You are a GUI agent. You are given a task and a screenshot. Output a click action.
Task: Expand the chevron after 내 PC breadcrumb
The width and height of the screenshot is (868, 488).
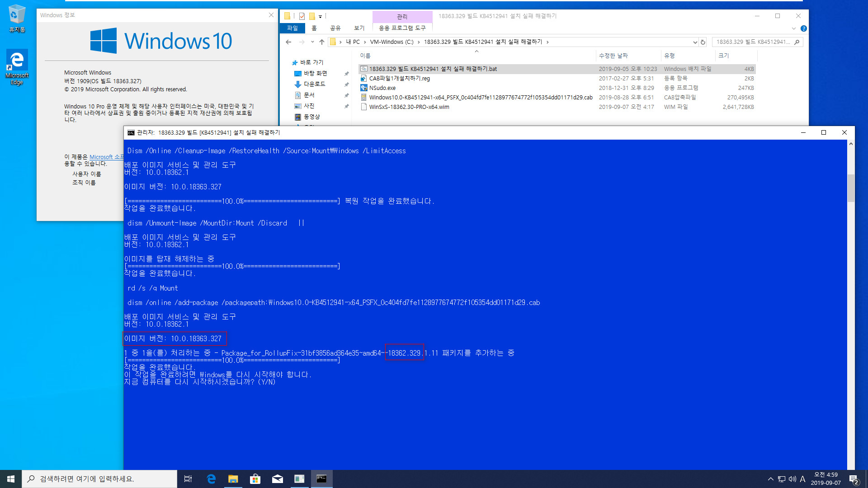[x=365, y=42]
